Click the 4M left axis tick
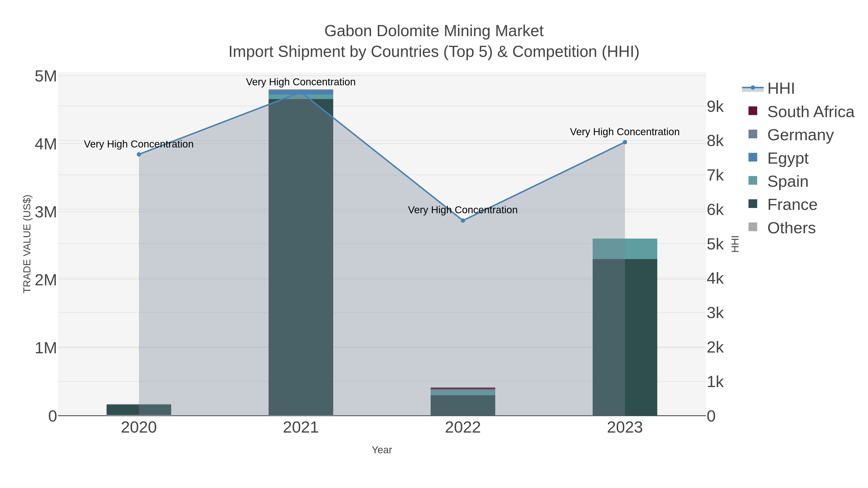Screen dimensions: 868x488 (x=46, y=144)
